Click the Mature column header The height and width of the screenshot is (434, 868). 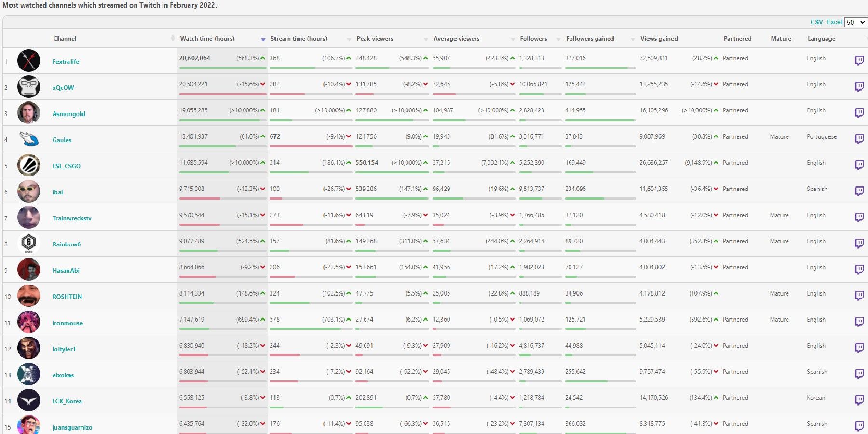click(781, 39)
